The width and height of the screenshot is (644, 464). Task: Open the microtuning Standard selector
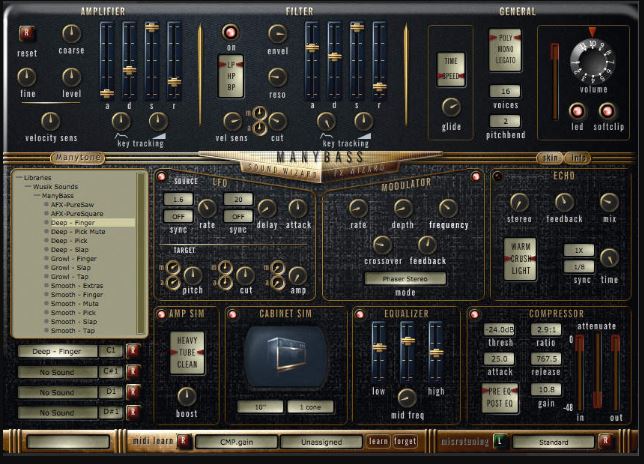point(553,442)
